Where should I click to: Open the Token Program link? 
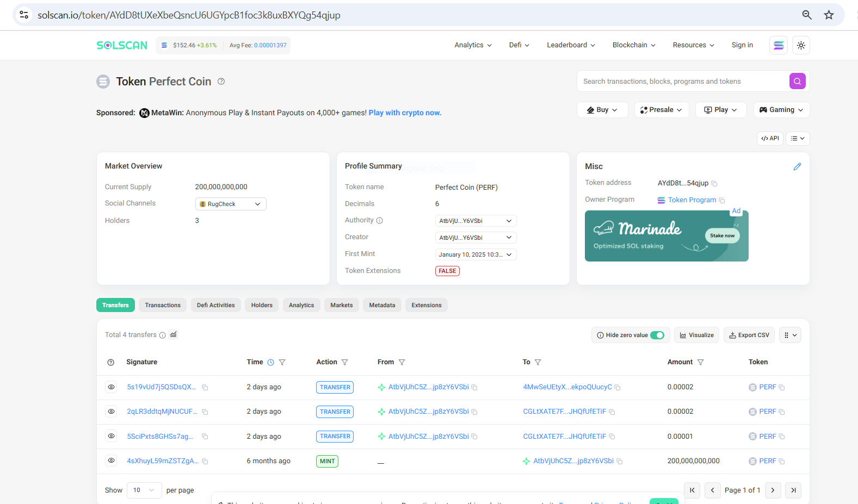point(692,200)
